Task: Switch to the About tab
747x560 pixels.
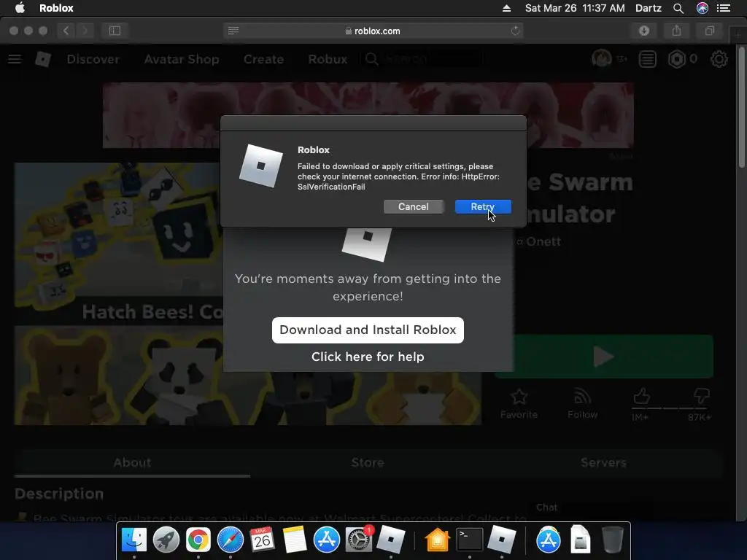Action: point(133,462)
